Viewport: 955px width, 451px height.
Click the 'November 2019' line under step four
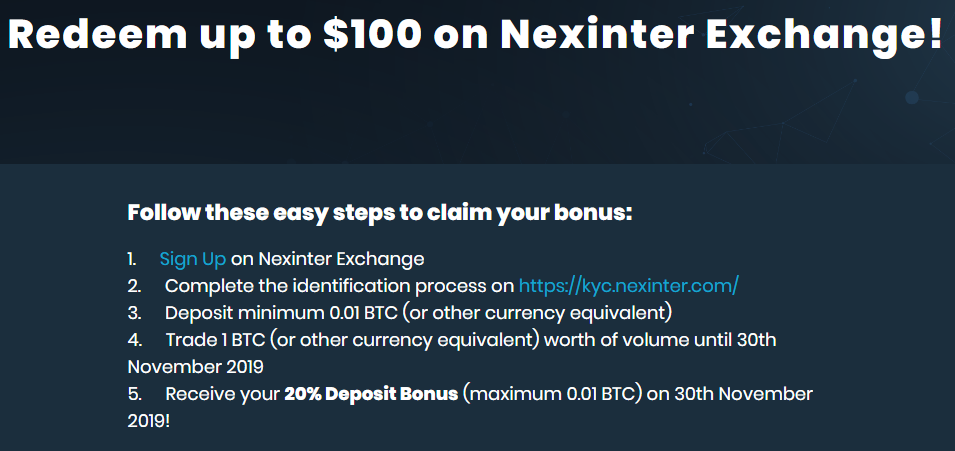click(196, 367)
